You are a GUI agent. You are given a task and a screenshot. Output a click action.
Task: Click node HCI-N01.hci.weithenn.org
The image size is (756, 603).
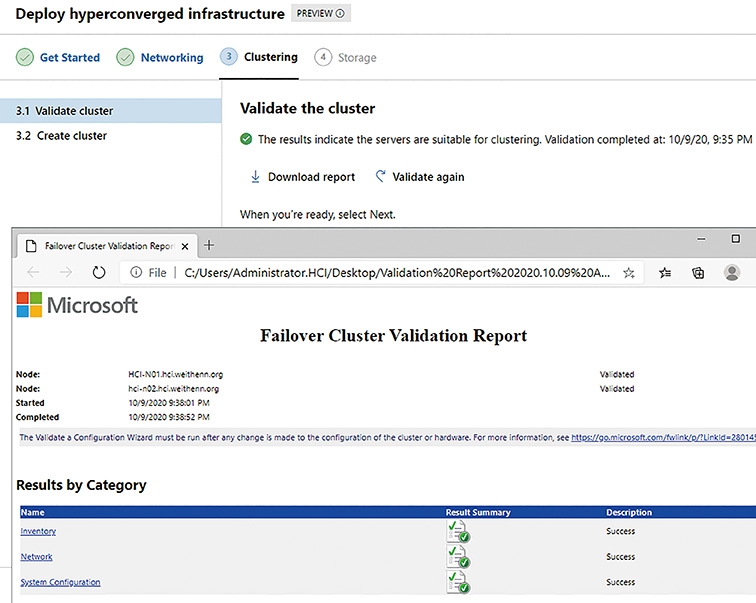click(176, 375)
